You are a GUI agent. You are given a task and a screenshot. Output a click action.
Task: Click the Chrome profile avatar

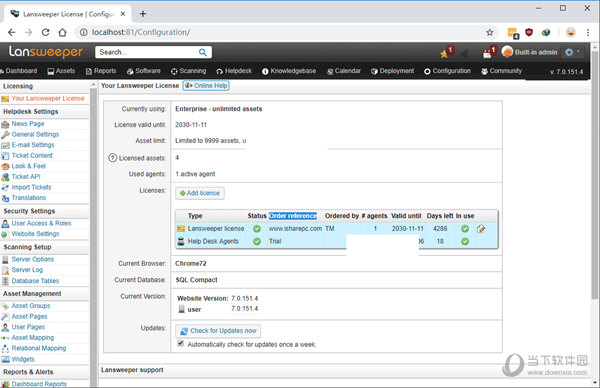(571, 33)
